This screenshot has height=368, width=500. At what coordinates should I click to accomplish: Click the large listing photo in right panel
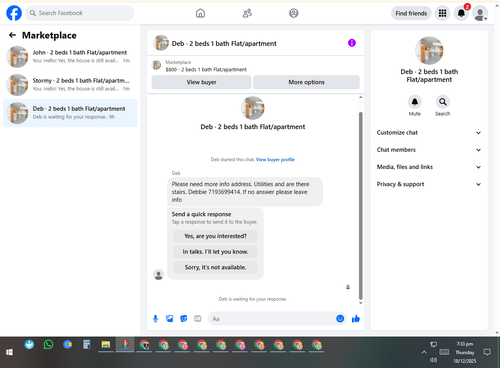(429, 50)
